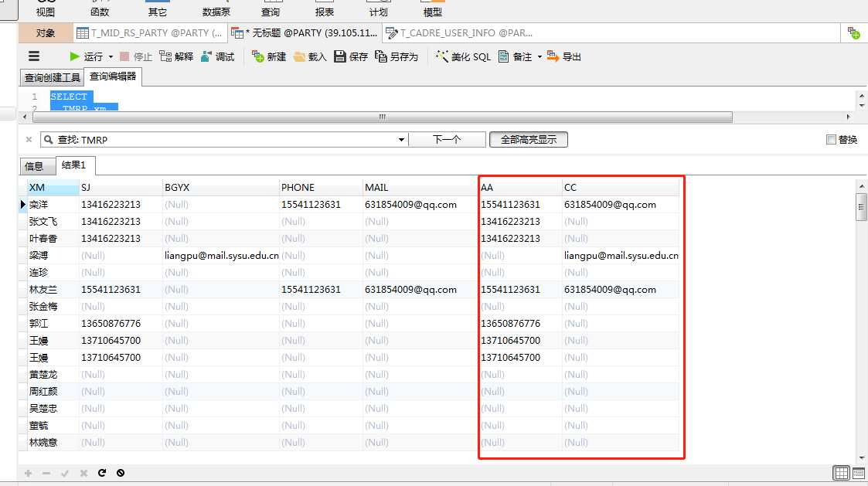
Task: Switch to form view icon
Action: click(x=859, y=473)
